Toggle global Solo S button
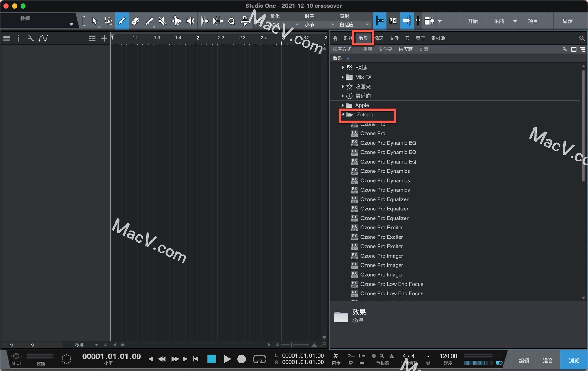The height and width of the screenshot is (371, 588). coord(32,345)
